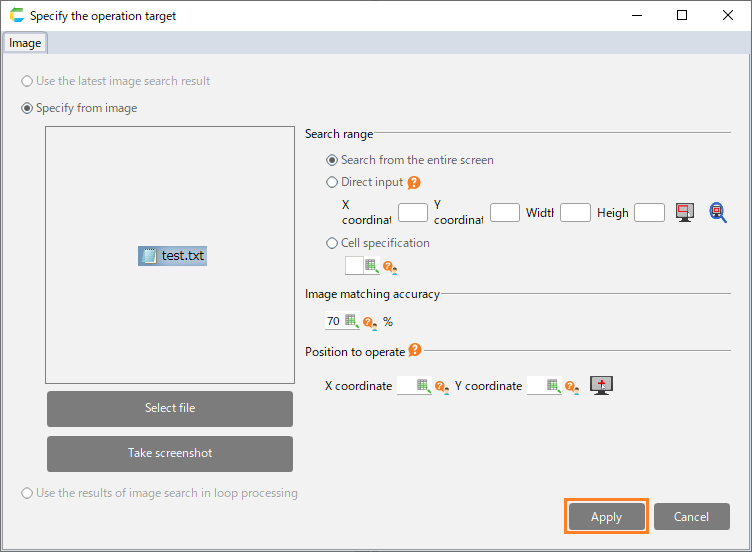The image size is (752, 552).
Task: Click the screen region capture monitor icon
Action: [685, 212]
